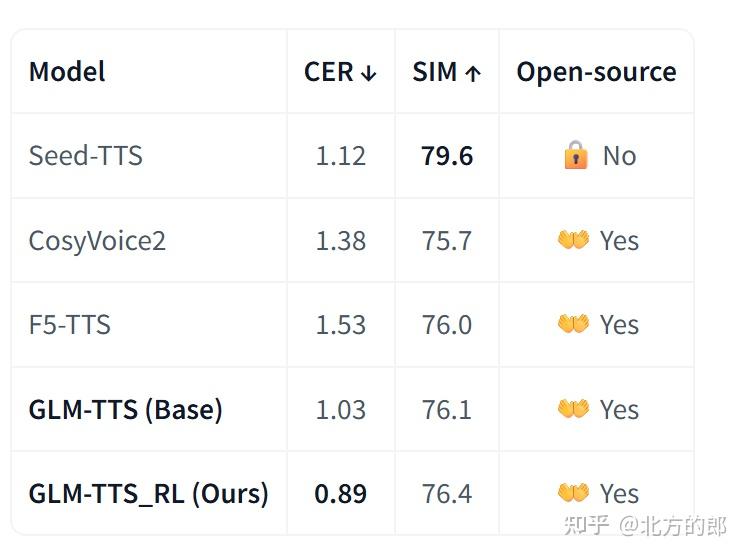Click the 76.0 SIM value for F5-TTS
This screenshot has width=746, height=557.
[x=447, y=325]
